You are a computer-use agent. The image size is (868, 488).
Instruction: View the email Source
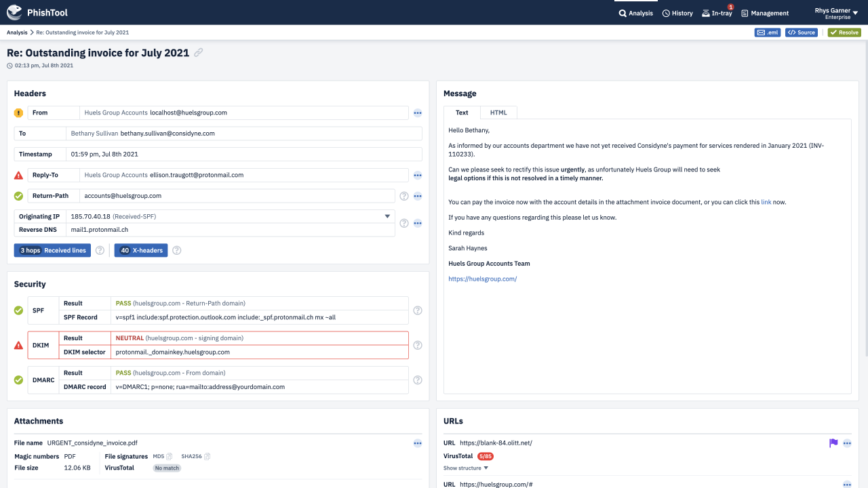802,33
